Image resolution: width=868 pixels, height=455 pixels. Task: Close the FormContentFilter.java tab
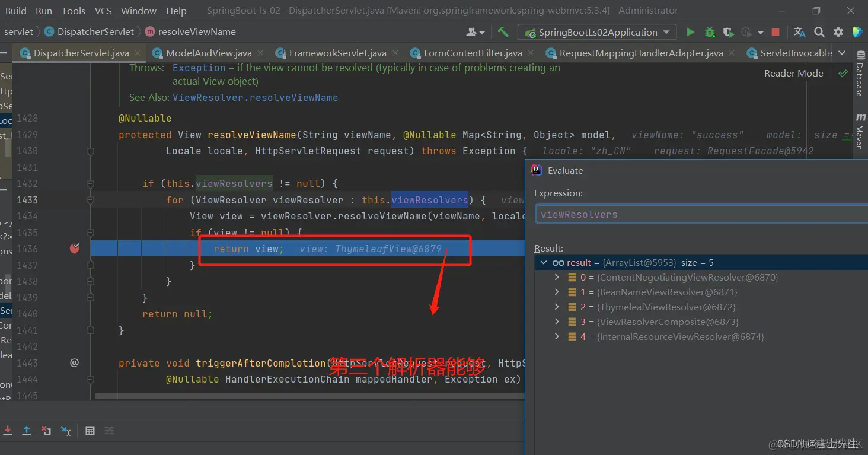531,53
